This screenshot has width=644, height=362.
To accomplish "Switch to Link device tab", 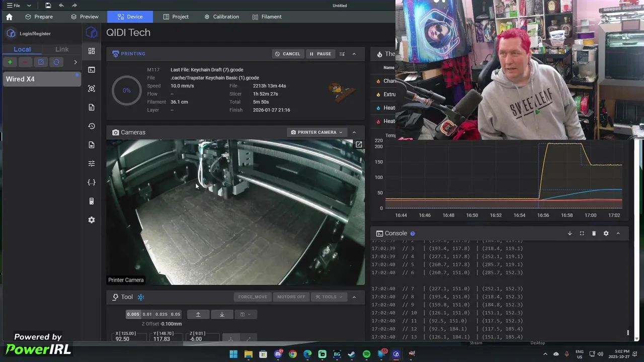I will pos(62,49).
